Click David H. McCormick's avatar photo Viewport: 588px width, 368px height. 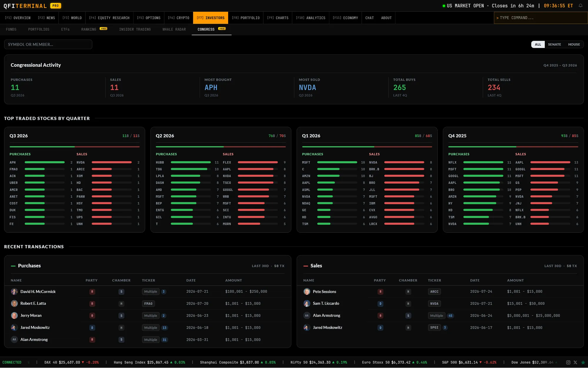14,292
